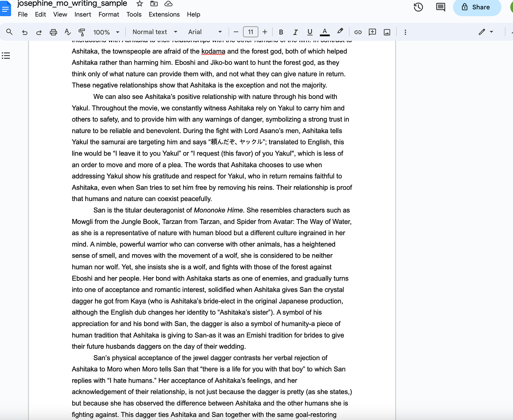Open the text color picker
This screenshot has width=513, height=420.
pyautogui.click(x=325, y=32)
